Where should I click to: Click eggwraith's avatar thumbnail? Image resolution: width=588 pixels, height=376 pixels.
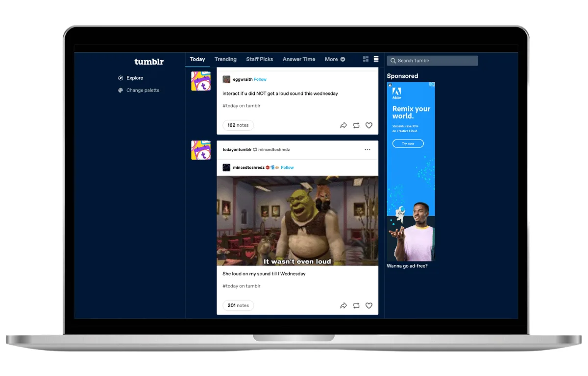tap(226, 79)
